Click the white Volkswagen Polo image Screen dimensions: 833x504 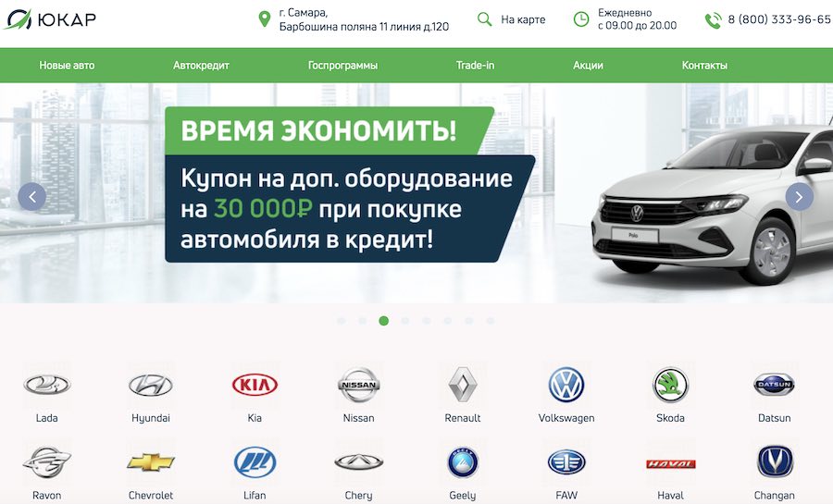tap(712, 204)
